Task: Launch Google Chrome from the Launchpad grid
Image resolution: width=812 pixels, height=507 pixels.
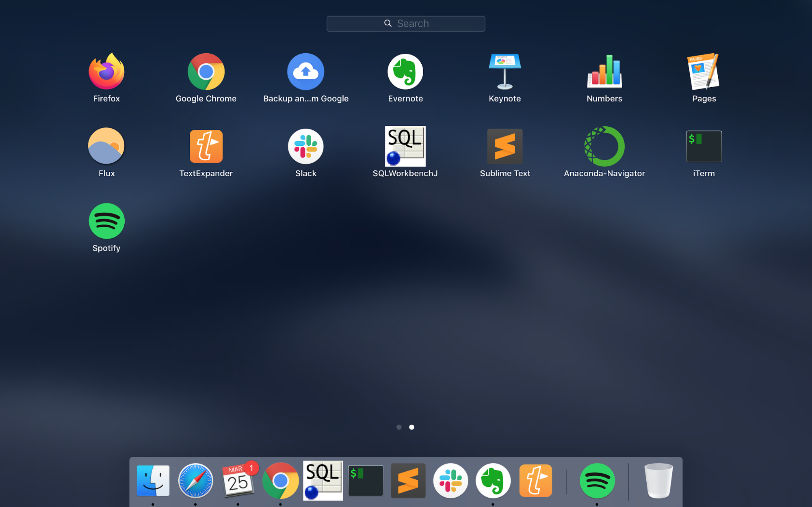Action: 206,71
